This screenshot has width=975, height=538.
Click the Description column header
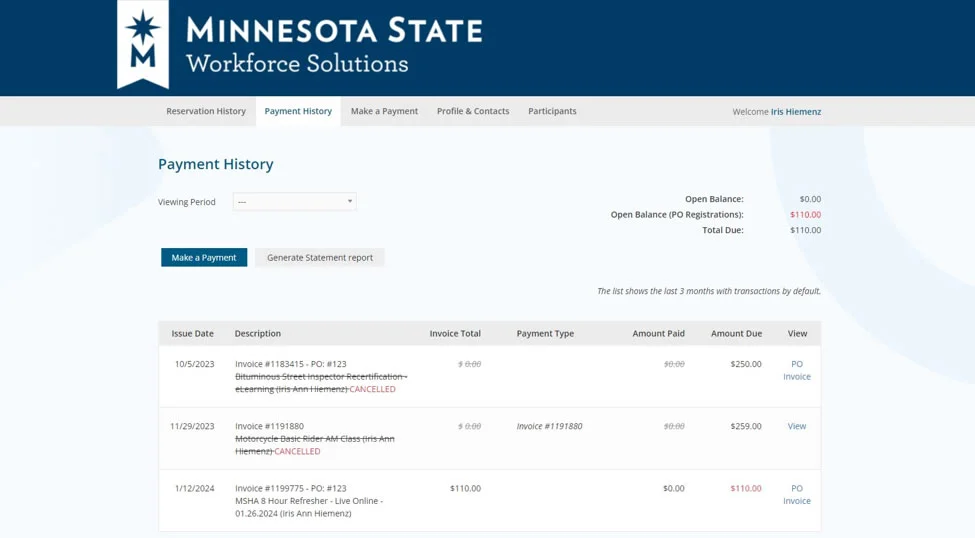tap(257, 333)
